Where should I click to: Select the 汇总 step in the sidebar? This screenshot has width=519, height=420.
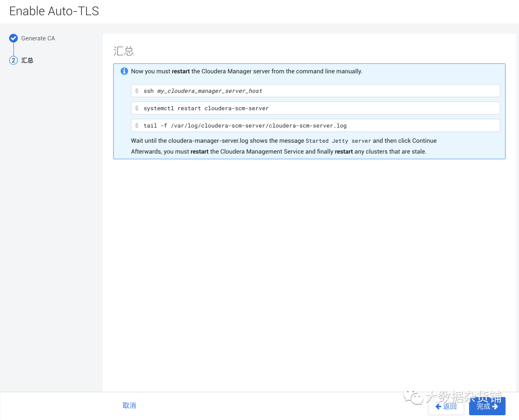tap(27, 60)
